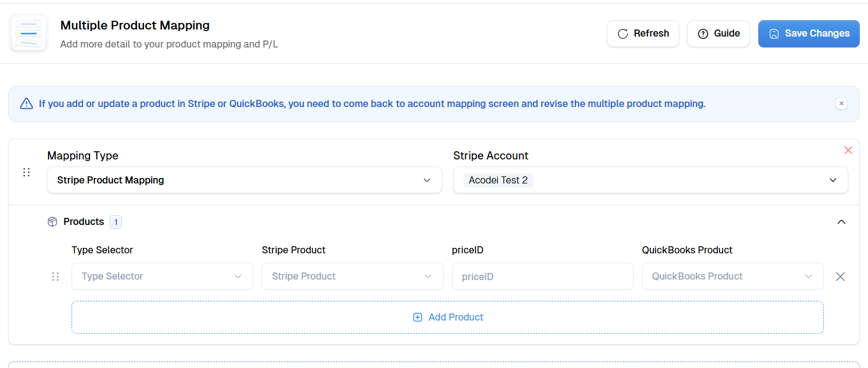Image resolution: width=868 pixels, height=368 pixels.
Task: Open the Mapping Type dropdown
Action: [x=245, y=180]
